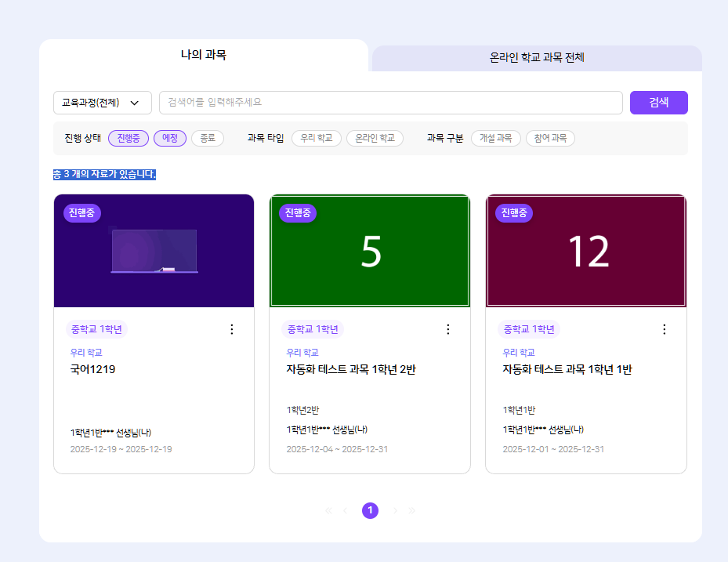Enable the 종료 status filter
The image size is (728, 562).
coord(208,138)
